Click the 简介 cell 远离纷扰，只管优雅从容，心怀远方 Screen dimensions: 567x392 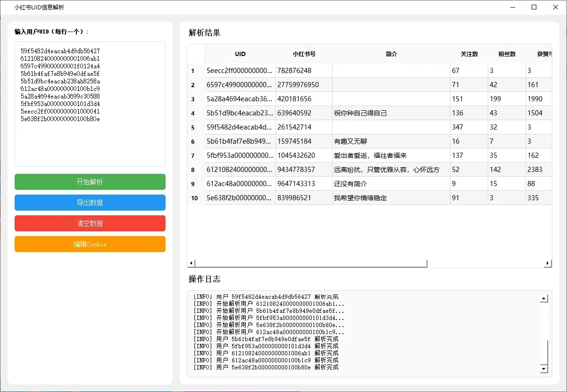392,170
